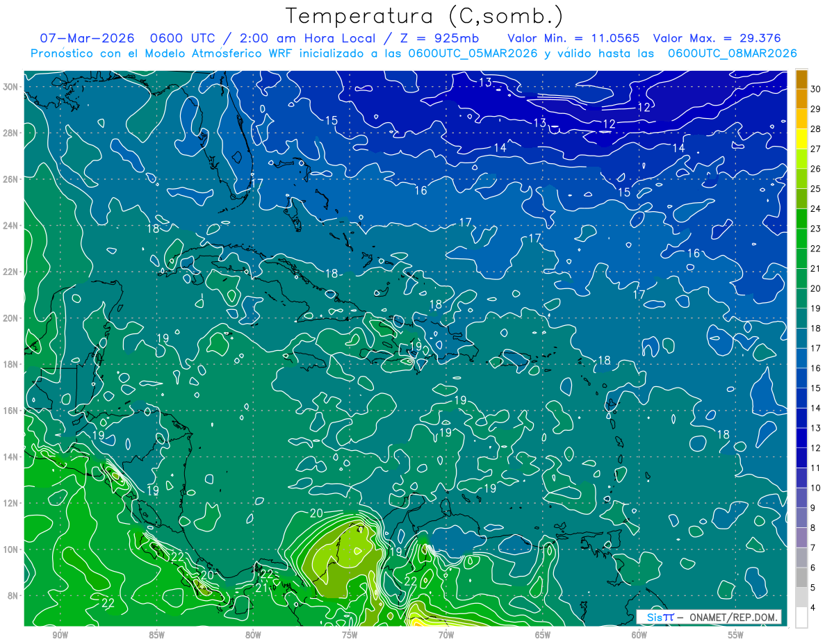Select the "Valor Min. = 11.0565" text
The image size is (834, 644).
[x=573, y=38]
